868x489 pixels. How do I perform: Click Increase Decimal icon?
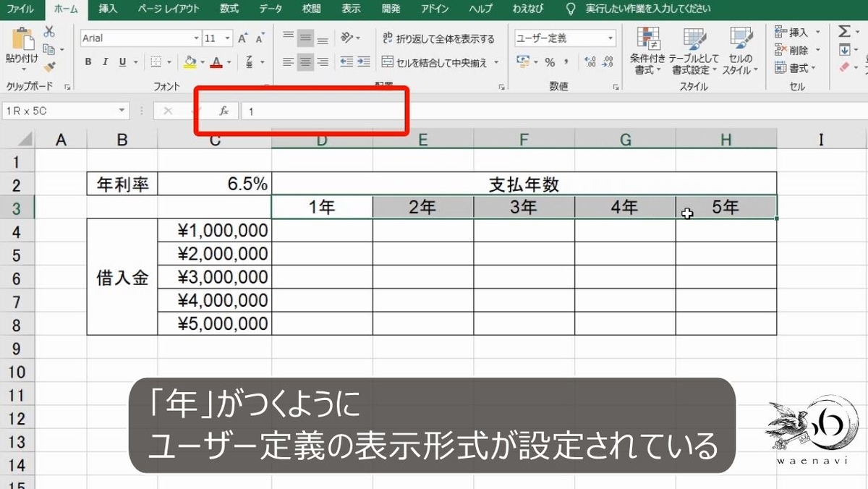590,62
